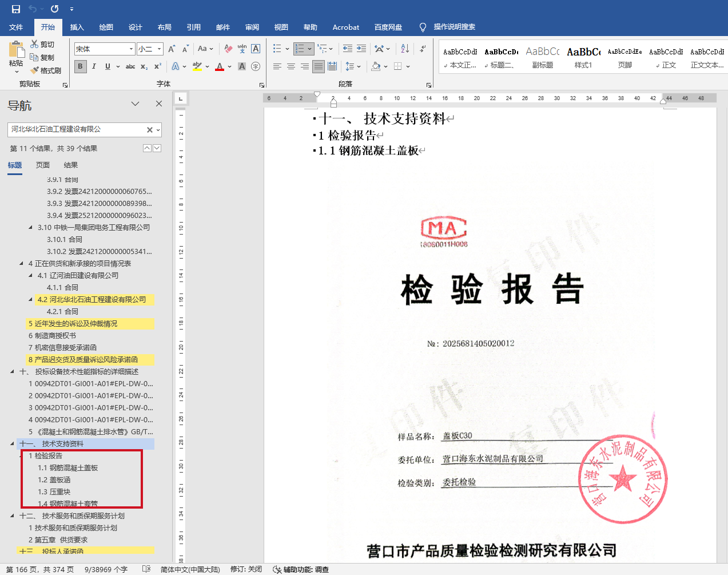Apply 页脚 style from gallery
Viewport: 728px width, 575px height.
pos(625,57)
